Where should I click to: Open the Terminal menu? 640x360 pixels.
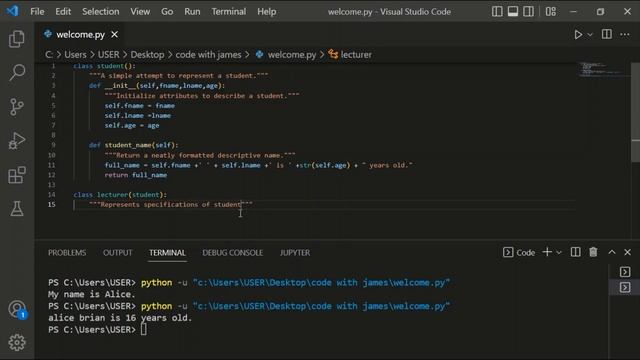pyautogui.click(x=229, y=11)
